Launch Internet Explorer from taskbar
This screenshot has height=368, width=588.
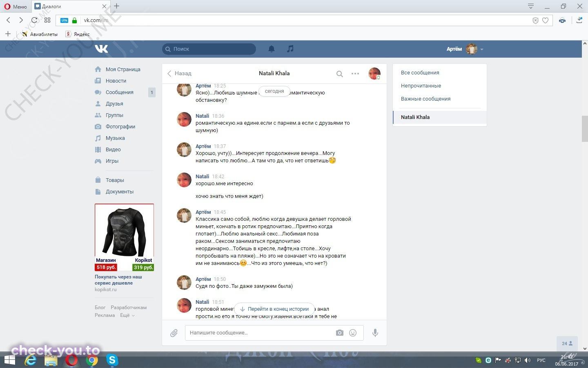(x=31, y=360)
